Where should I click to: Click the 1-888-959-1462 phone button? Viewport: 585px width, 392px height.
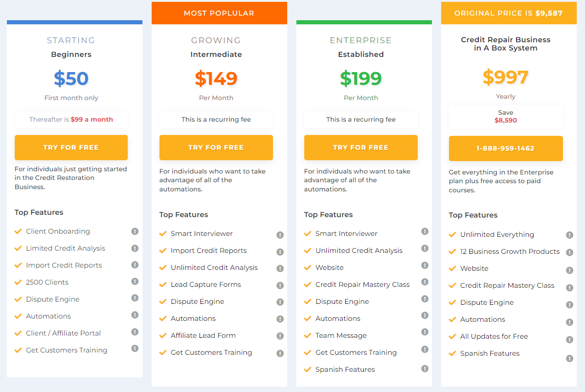click(505, 148)
